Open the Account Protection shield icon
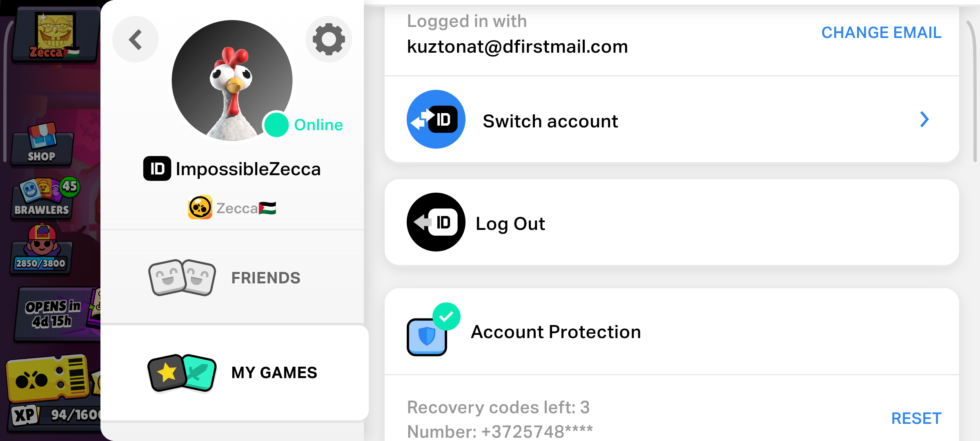The width and height of the screenshot is (980, 441). pos(426,336)
